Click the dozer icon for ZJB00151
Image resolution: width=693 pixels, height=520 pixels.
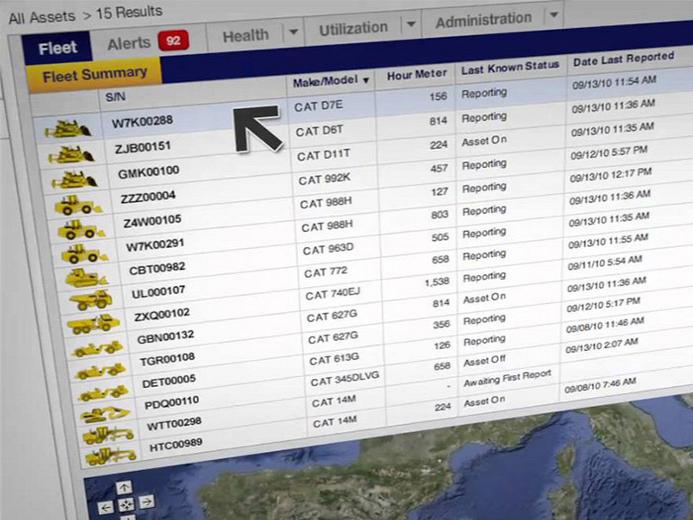[x=72, y=155]
